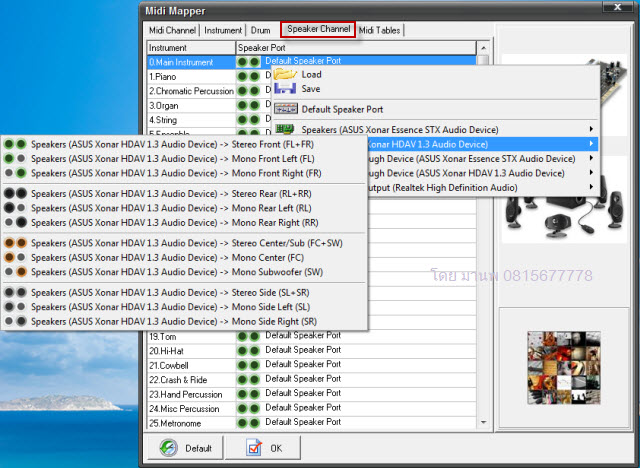Click speaker dots in 25.Metronome row
Viewport: 640px width, 468px height.
coord(249,423)
